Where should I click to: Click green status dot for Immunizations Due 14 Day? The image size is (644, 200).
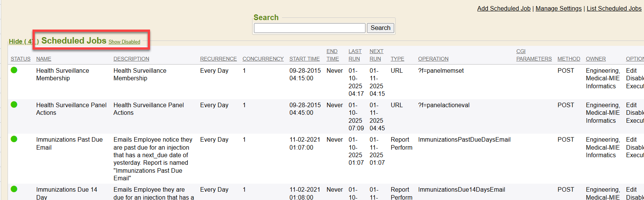click(14, 189)
